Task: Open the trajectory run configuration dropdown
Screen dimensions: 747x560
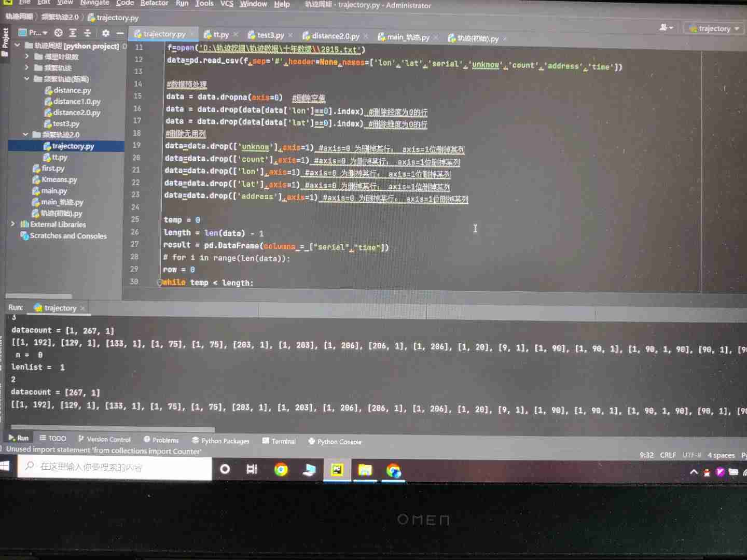Action: click(714, 29)
